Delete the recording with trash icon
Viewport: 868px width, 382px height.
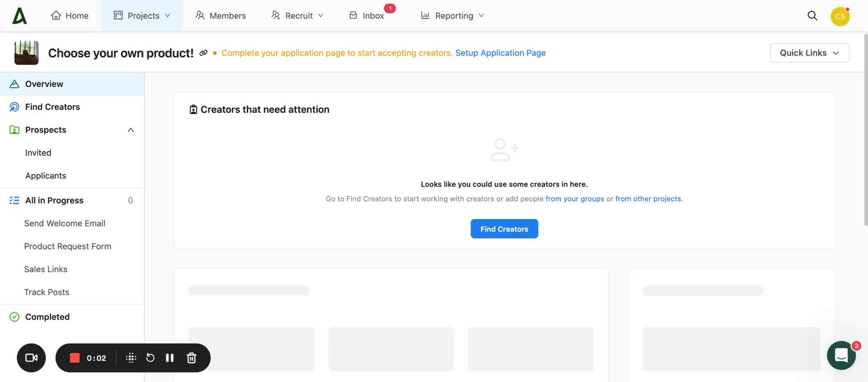tap(191, 358)
